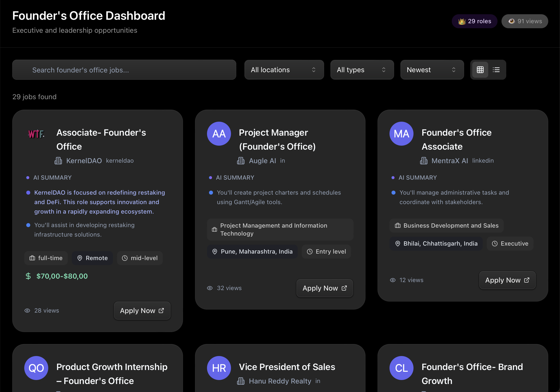Apply Now for MentraX AI Associate
Viewport: 560px width, 392px height.
click(507, 280)
